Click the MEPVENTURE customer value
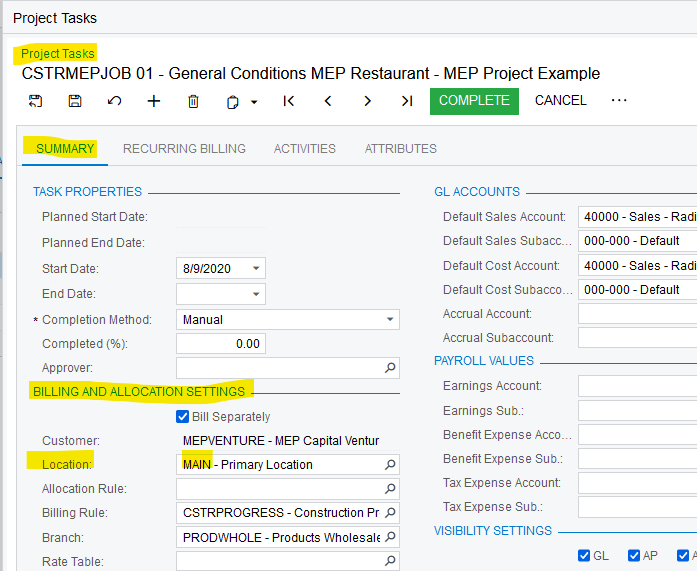Image resolution: width=697 pixels, height=571 pixels. click(x=281, y=441)
